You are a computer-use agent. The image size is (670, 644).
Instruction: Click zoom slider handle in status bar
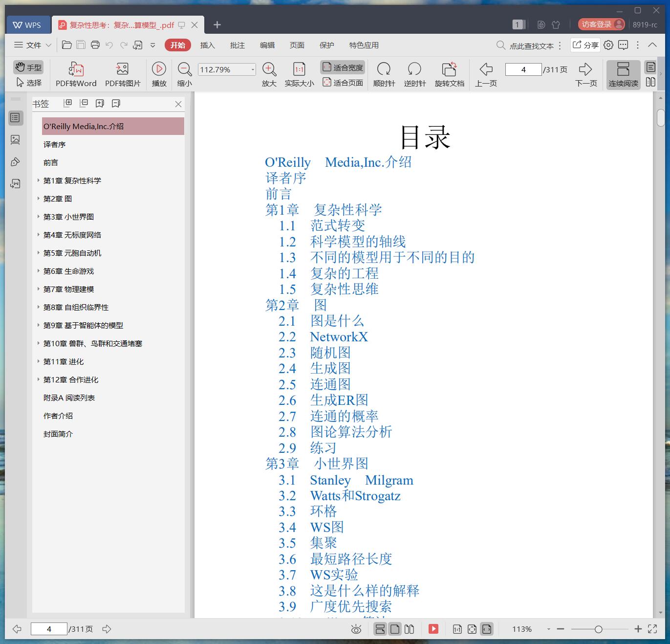click(x=598, y=629)
